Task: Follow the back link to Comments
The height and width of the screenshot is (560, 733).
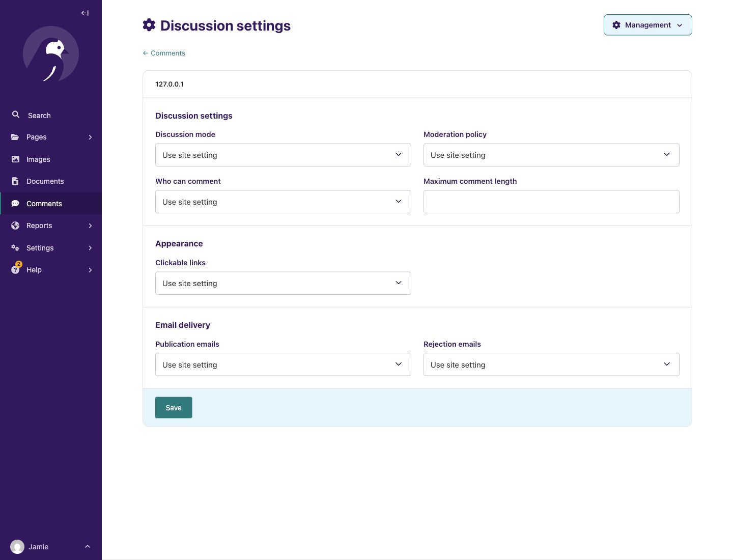Action: click(x=164, y=53)
